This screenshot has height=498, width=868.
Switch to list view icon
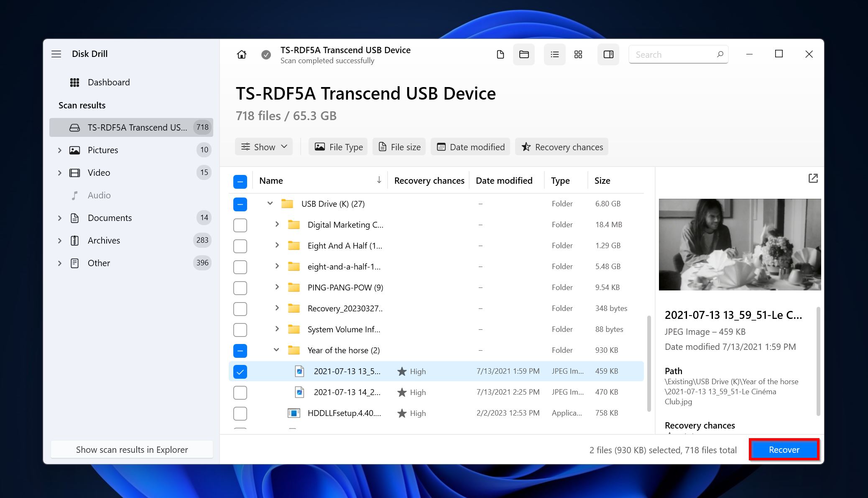tap(553, 54)
